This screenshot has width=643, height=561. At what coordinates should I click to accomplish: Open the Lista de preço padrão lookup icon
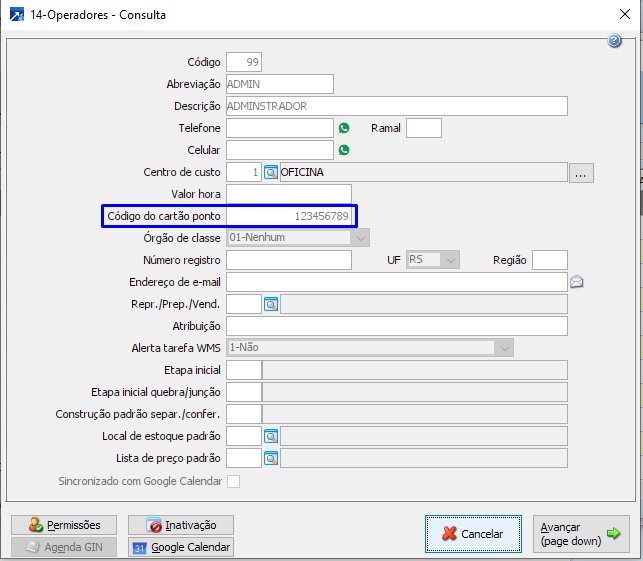point(271,458)
